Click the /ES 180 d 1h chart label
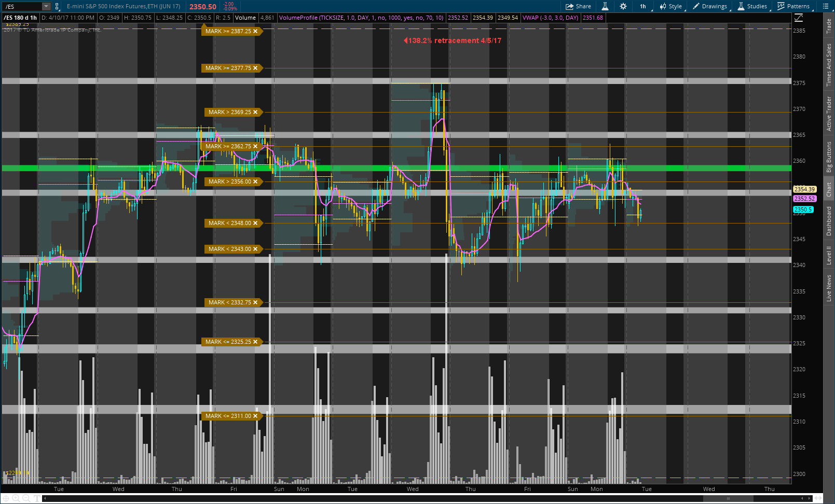835x504 pixels. [x=21, y=18]
